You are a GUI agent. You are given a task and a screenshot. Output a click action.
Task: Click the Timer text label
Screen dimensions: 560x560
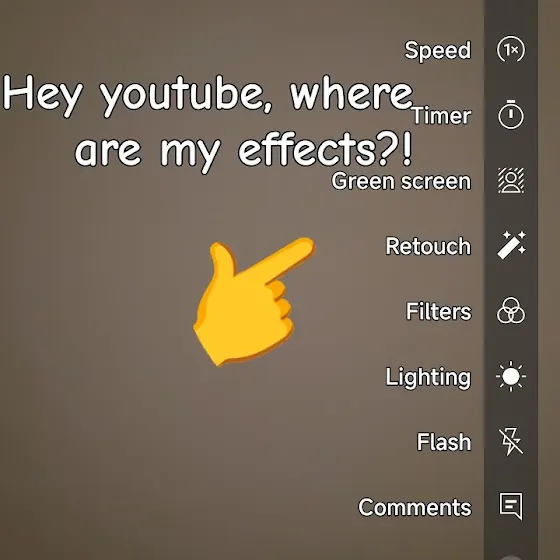441,116
